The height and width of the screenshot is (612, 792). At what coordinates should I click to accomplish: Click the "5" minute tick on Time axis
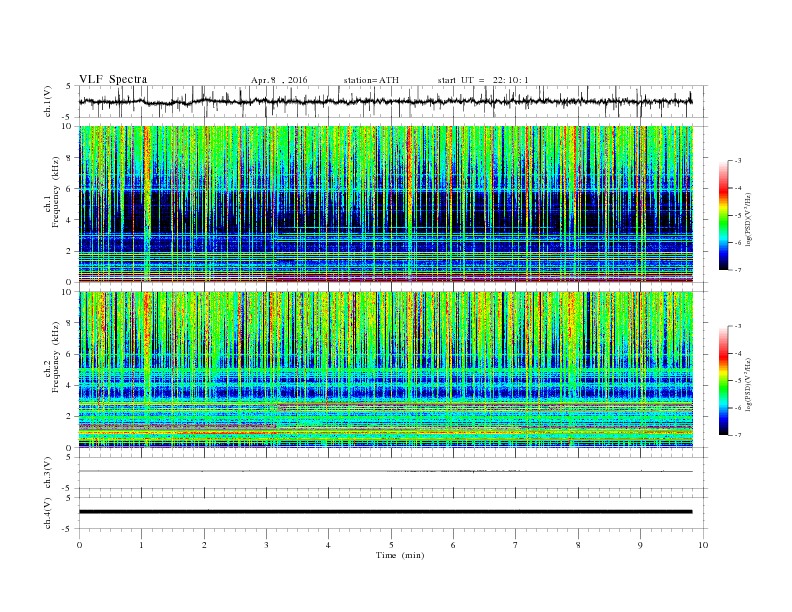pos(391,545)
